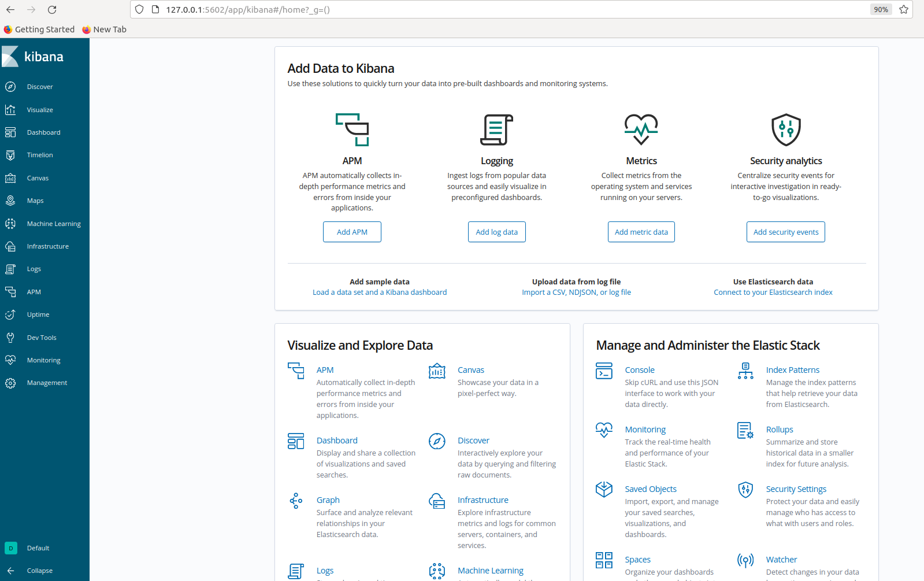Open the Dashboard link under Visualize and Explore
924x581 pixels.
click(337, 441)
